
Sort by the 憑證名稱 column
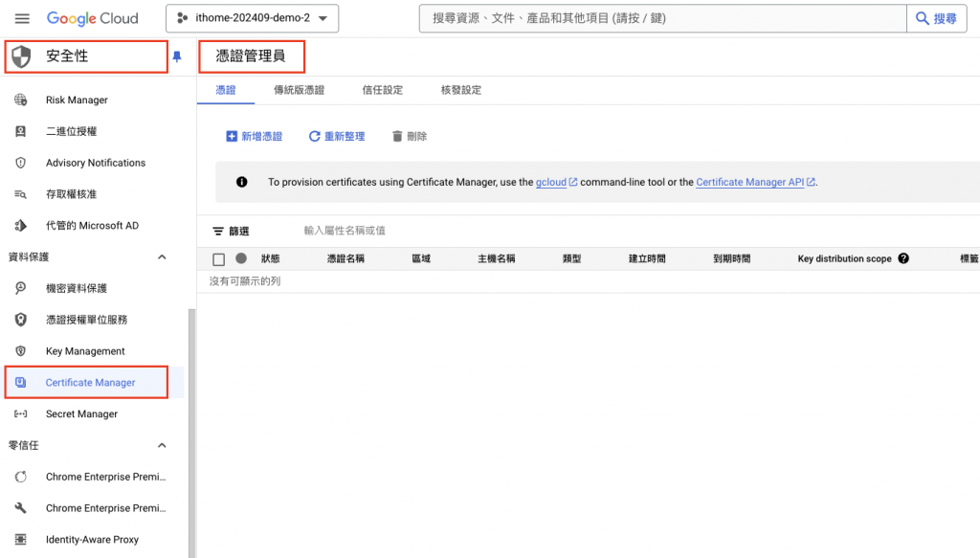345,258
